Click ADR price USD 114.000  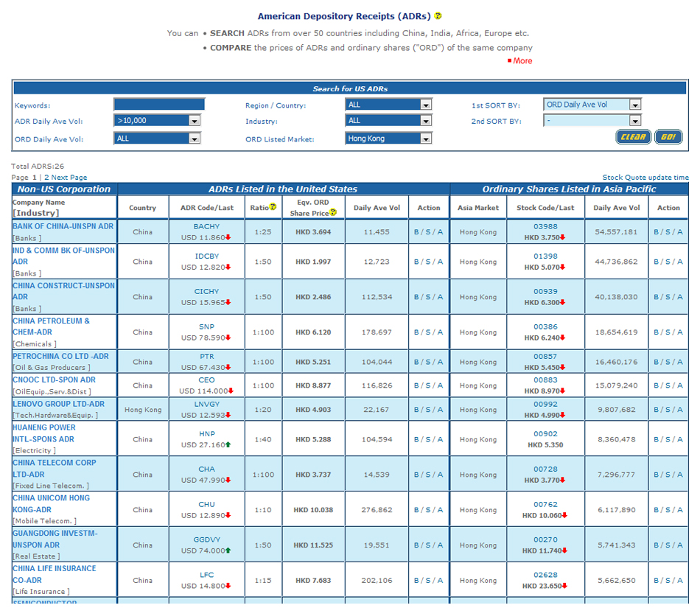click(204, 391)
